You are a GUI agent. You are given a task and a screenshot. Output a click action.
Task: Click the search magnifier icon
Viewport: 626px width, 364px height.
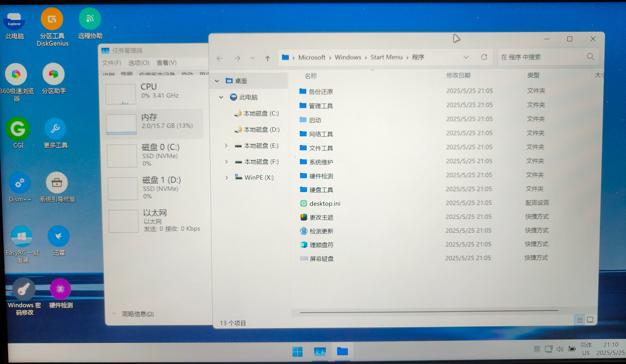(591, 57)
